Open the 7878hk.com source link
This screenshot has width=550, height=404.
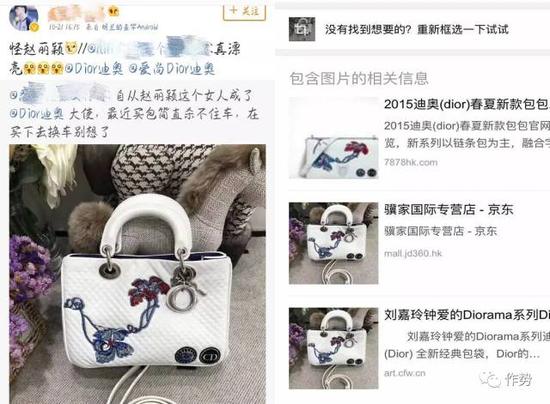tap(411, 162)
